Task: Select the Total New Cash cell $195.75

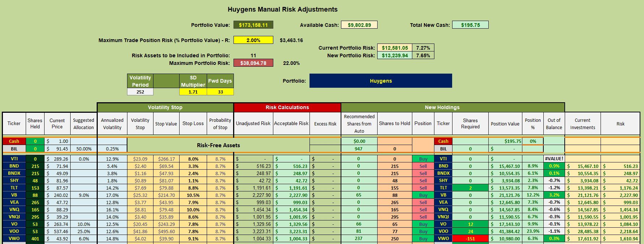Action: [470, 25]
